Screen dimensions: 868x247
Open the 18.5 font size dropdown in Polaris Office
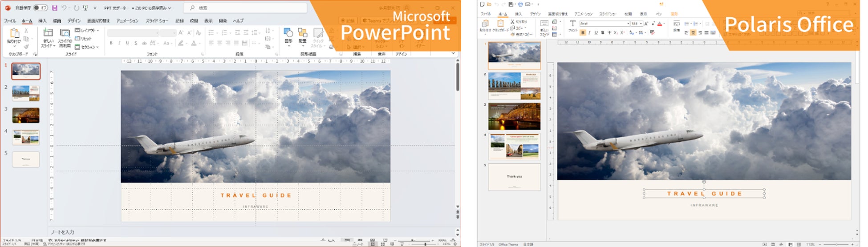point(637,24)
